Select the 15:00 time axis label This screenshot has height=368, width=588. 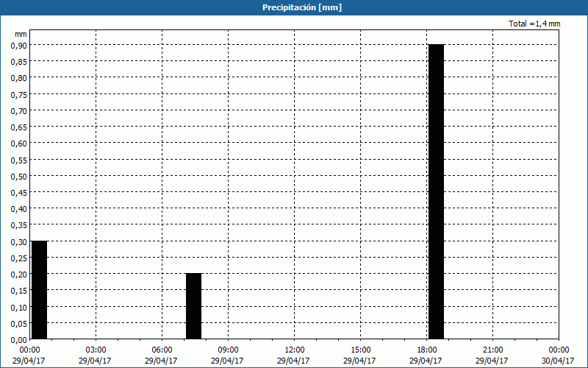pyautogui.click(x=360, y=350)
